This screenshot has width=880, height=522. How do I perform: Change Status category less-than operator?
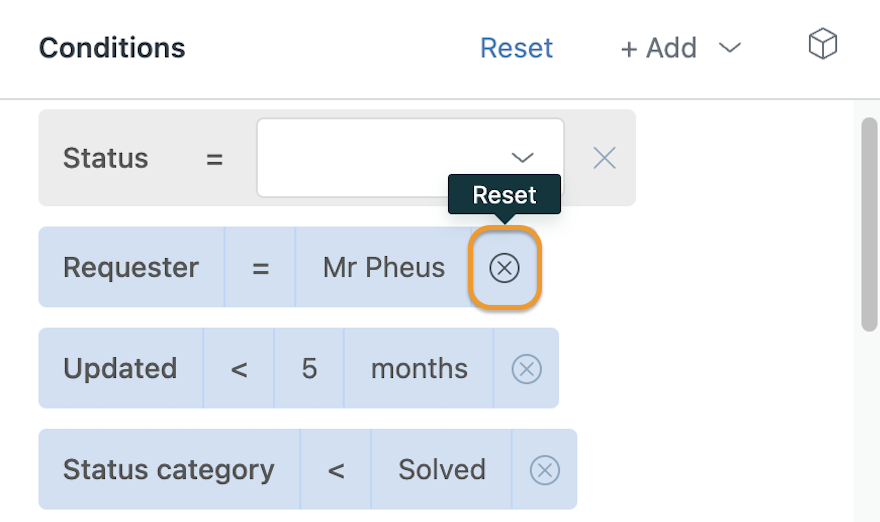pyautogui.click(x=336, y=470)
